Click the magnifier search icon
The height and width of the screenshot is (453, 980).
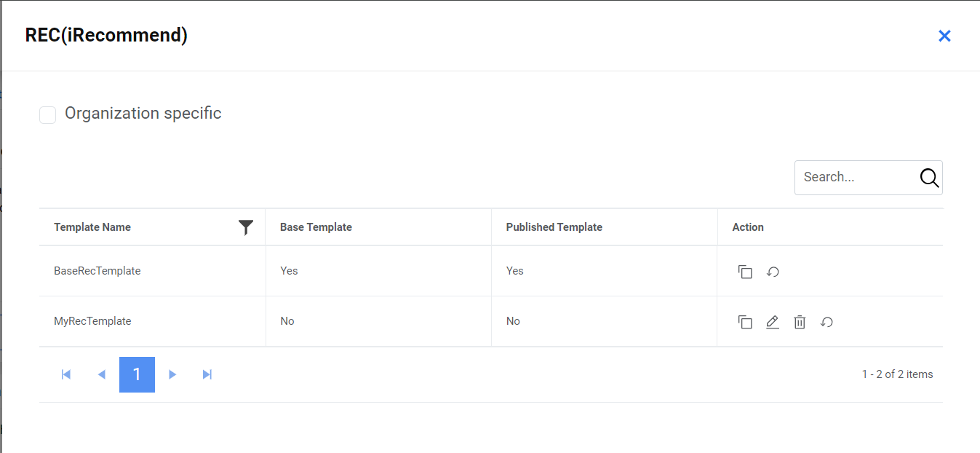point(929,178)
